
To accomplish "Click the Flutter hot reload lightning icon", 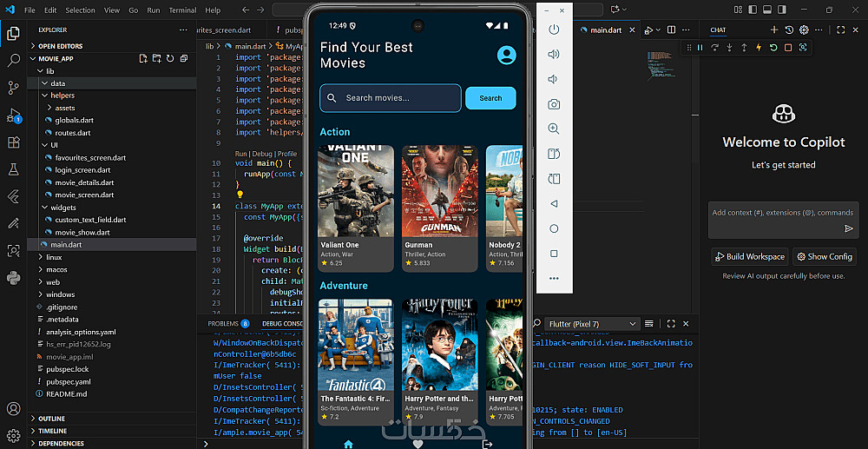I will [759, 48].
